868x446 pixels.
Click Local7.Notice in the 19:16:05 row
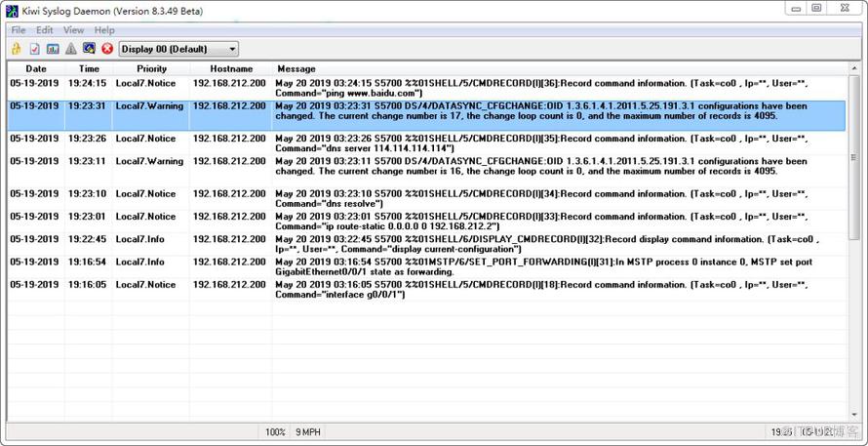(x=145, y=285)
